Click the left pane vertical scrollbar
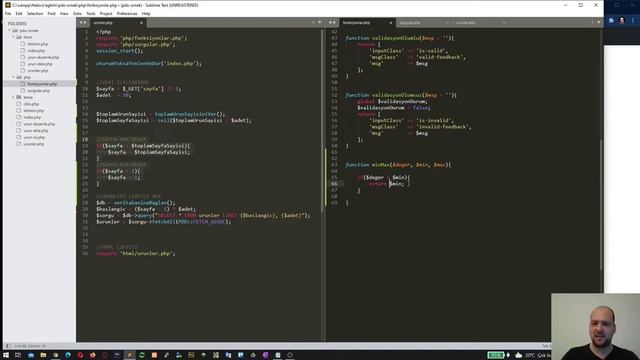640x360 pixels. point(322,120)
